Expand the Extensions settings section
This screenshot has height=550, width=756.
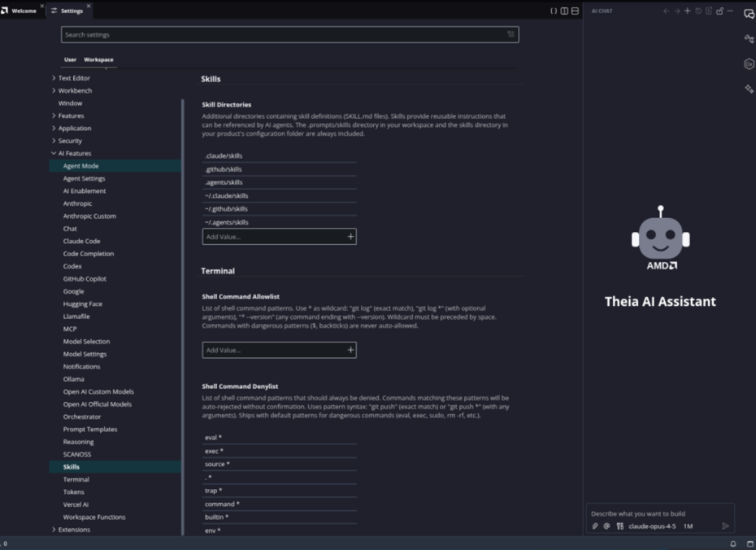pyautogui.click(x=54, y=530)
